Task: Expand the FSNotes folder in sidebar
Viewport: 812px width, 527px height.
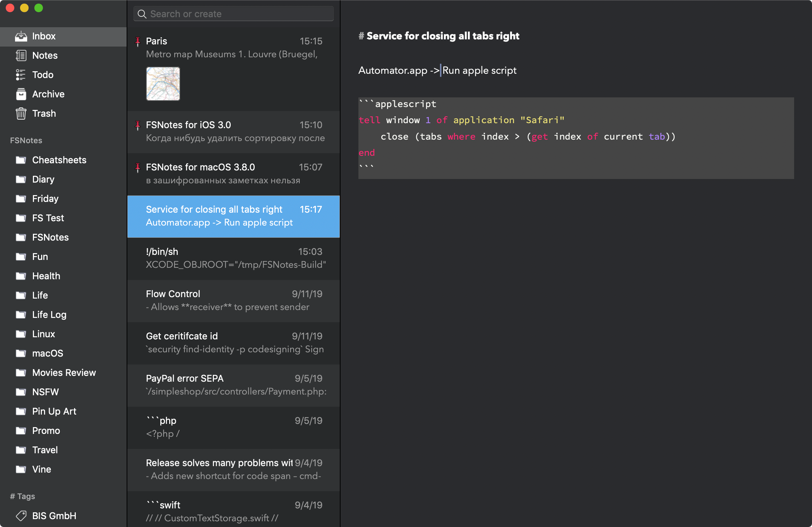Action: (x=50, y=237)
